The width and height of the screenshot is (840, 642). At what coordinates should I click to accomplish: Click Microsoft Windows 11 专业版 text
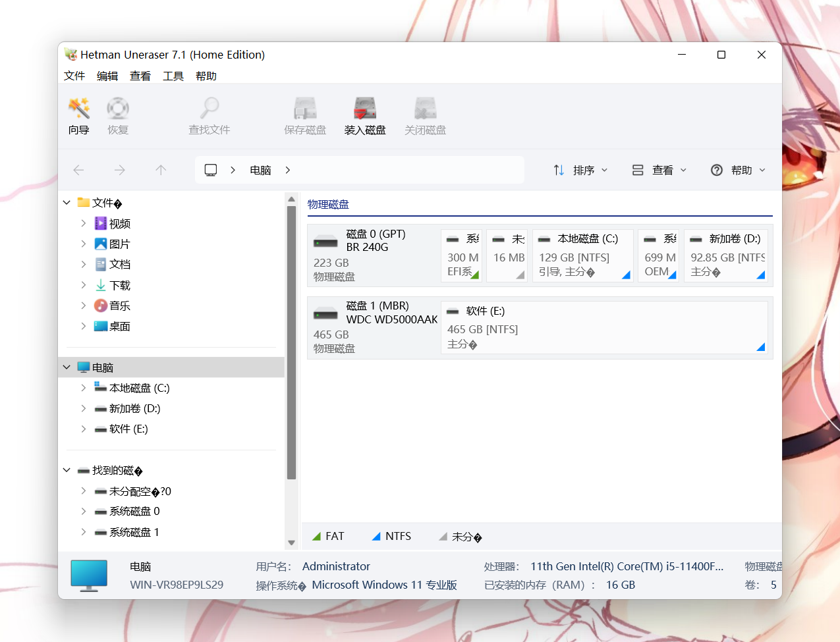(384, 585)
